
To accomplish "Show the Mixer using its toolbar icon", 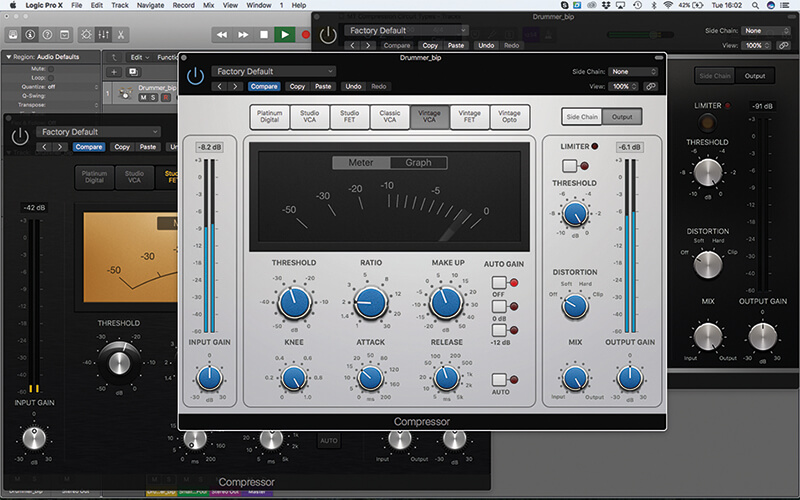I will (x=104, y=35).
